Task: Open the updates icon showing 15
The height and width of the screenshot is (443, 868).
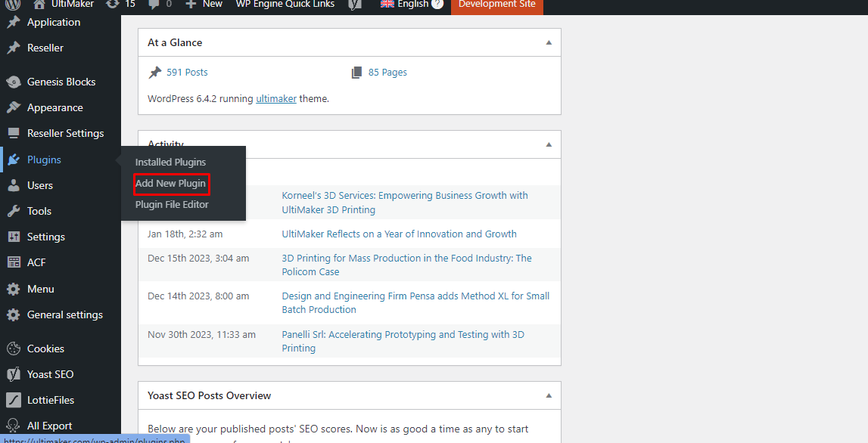Action: (112, 5)
